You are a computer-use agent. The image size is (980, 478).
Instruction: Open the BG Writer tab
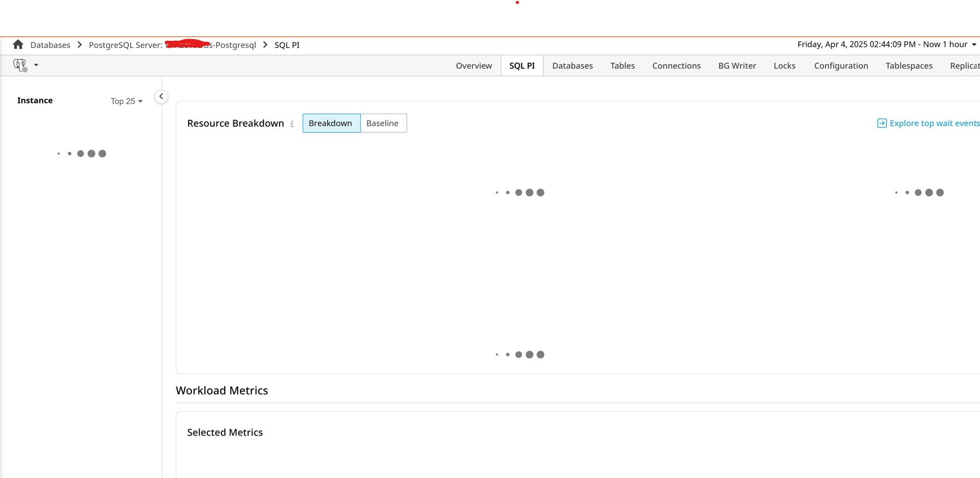click(x=737, y=65)
